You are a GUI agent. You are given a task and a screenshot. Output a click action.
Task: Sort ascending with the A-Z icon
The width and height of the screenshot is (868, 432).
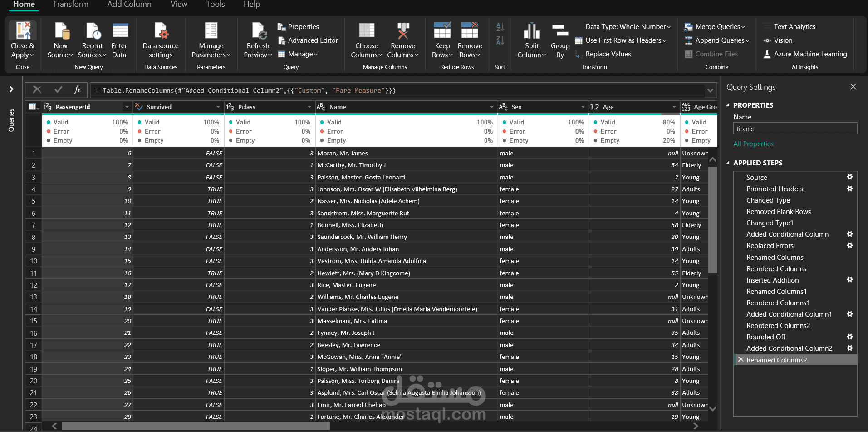[x=500, y=27]
